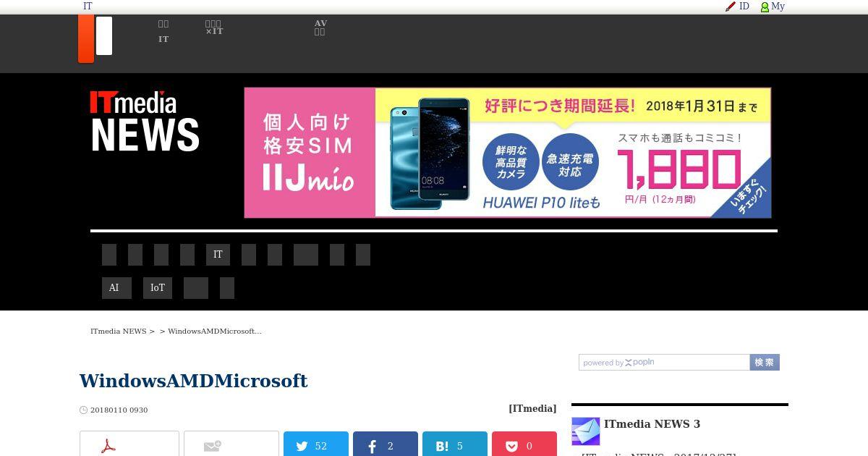Focus the popIn search input field

click(x=664, y=362)
